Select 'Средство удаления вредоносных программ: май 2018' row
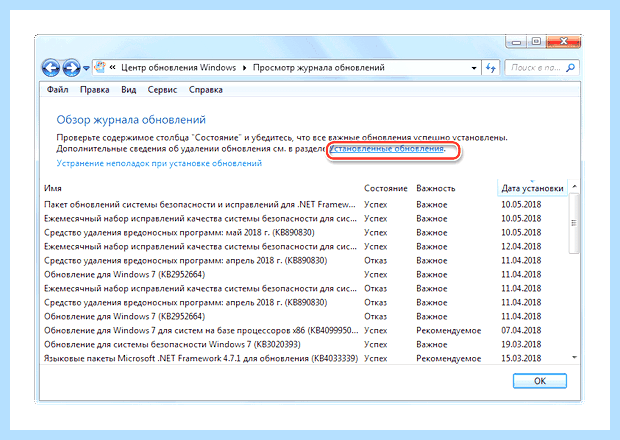Screen dimensions: 620x440 pos(304,232)
